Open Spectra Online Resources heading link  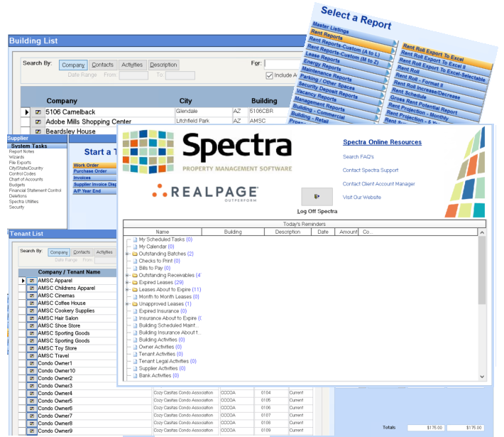[x=382, y=142]
